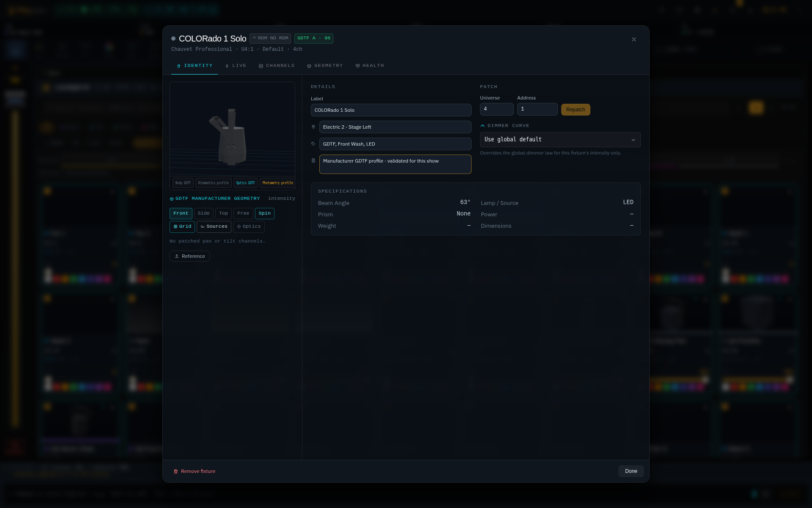812x508 pixels.
Task: Toggle the Sources overlay
Action: 214,226
